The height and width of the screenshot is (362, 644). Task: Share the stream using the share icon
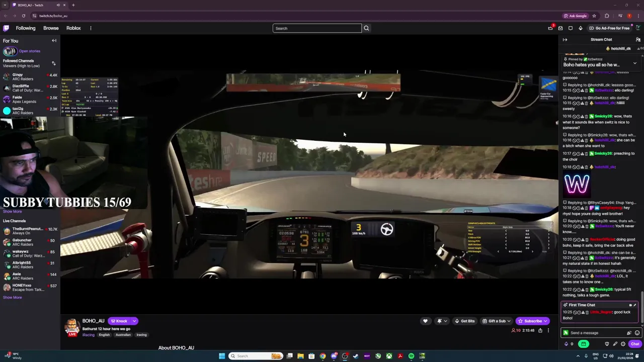click(540, 330)
